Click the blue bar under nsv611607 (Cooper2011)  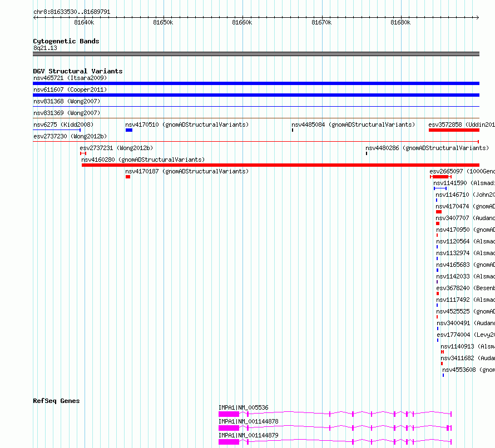(256, 95)
